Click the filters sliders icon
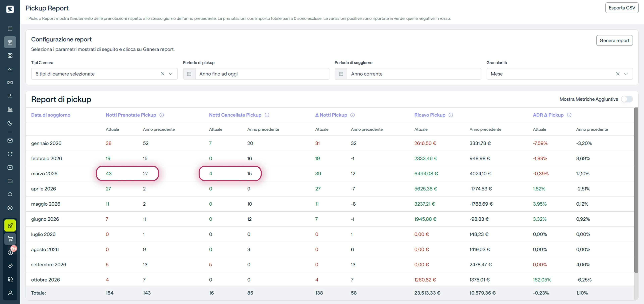This screenshot has height=304, width=644. 10,96
